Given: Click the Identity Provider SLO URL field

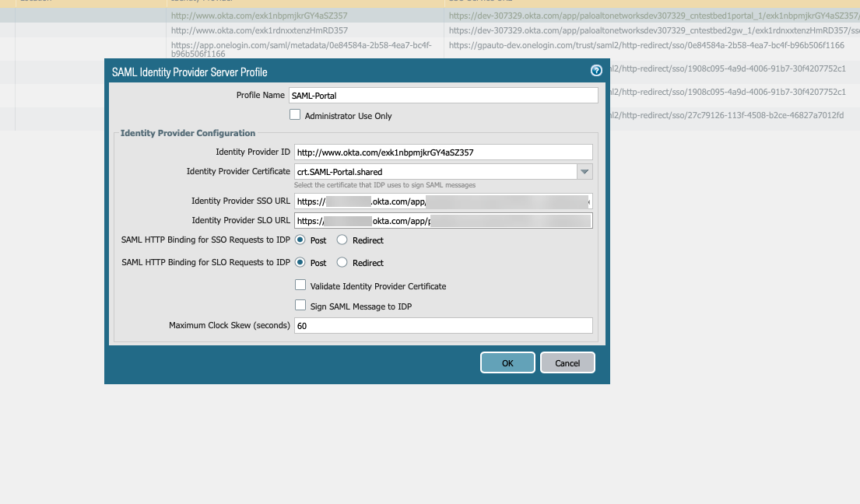Looking at the screenshot, I should tap(443, 221).
